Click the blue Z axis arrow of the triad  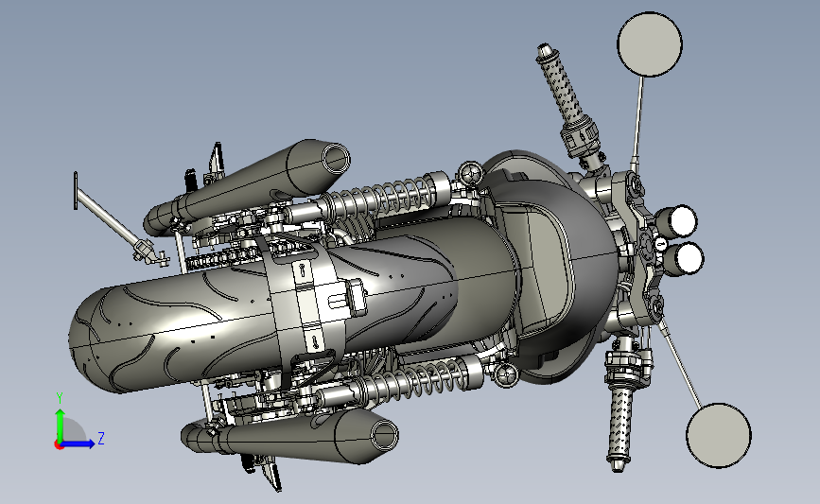coord(79,444)
